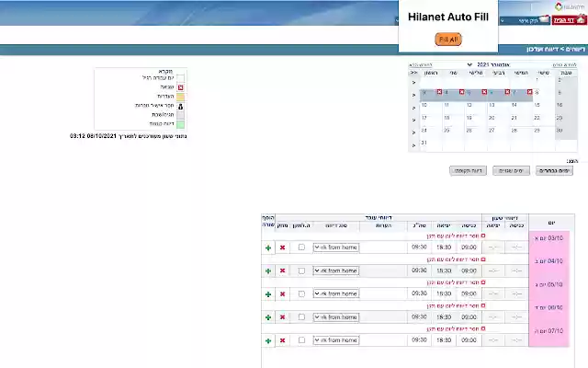Open report type dropdown for 07/10
588x368 pixels.
(336, 340)
